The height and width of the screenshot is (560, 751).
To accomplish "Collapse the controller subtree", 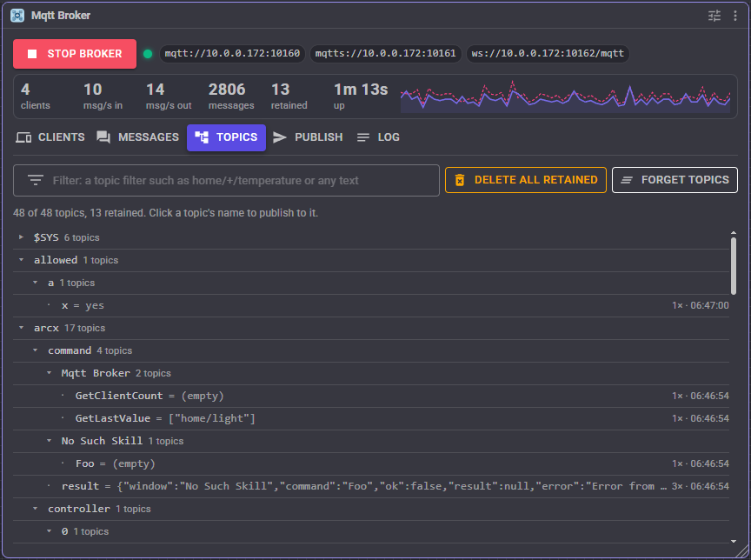I will click(x=35, y=509).
